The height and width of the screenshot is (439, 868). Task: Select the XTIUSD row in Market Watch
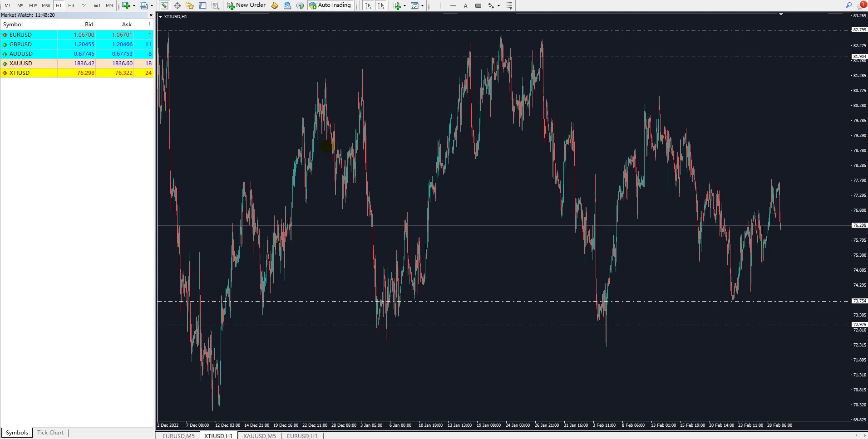77,73
